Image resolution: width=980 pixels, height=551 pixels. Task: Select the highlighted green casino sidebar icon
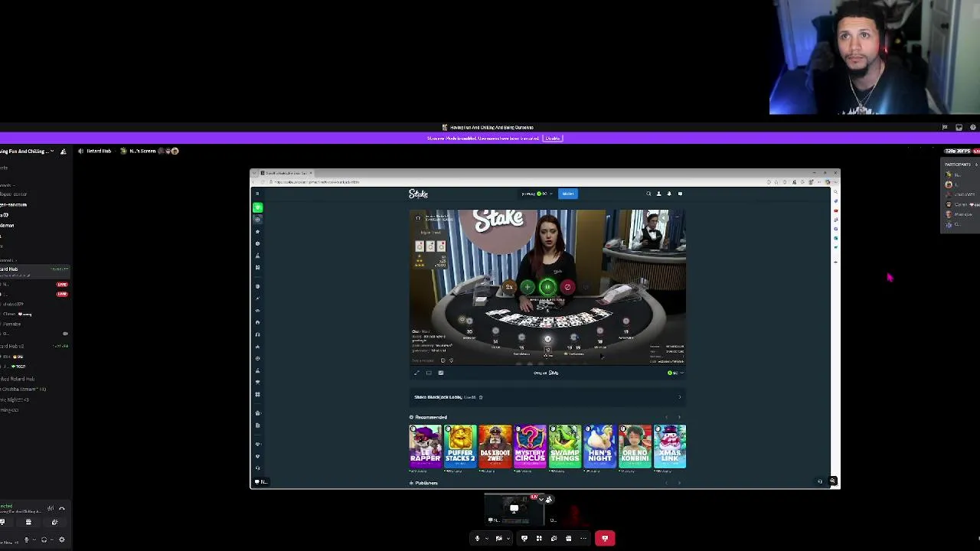coord(257,207)
